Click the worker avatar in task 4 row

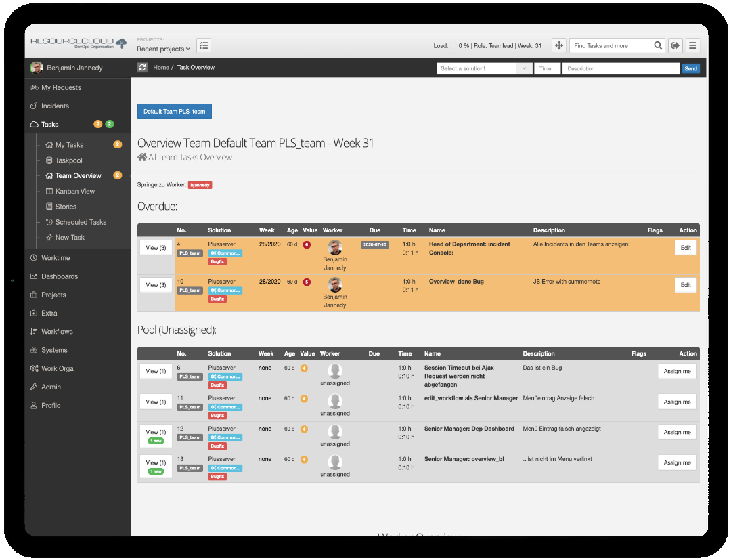click(335, 247)
